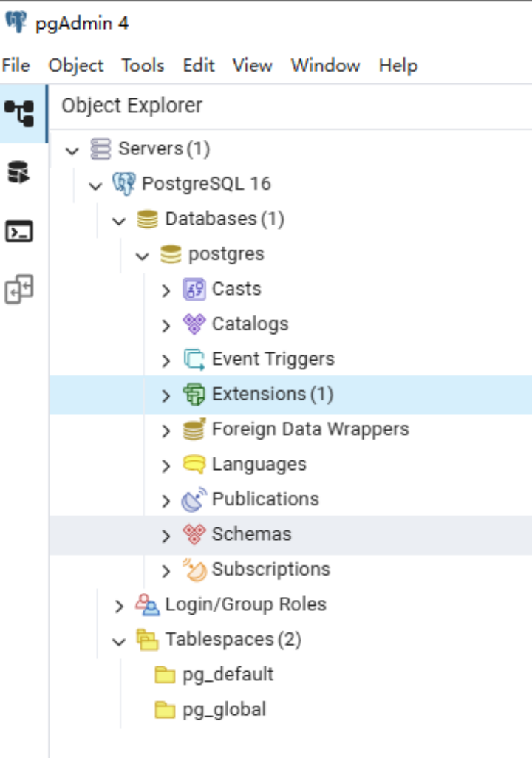Collapse the Tablespaces node
532x758 pixels.
coord(119,641)
